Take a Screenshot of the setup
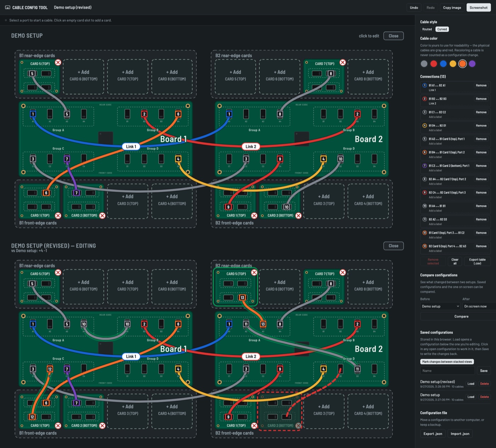 coord(479,7)
